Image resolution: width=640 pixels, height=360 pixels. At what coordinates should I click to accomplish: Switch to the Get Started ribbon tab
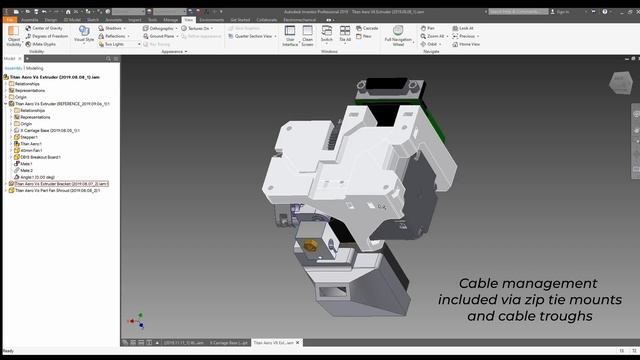(240, 20)
